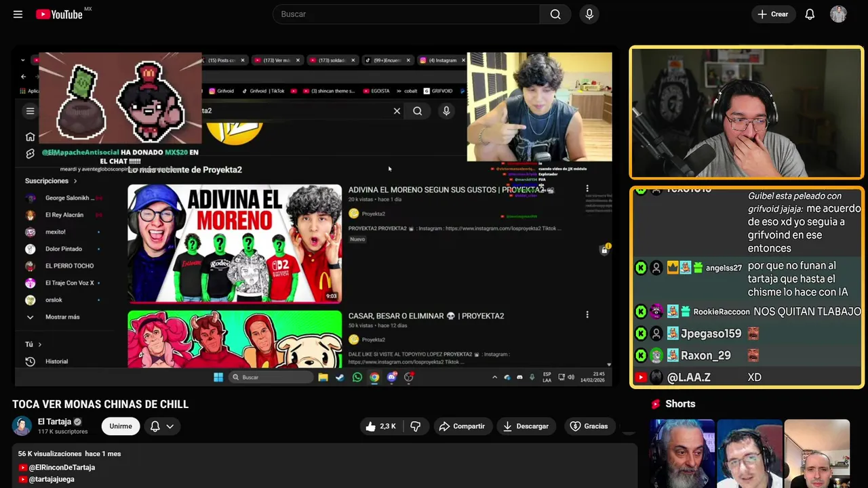
Task: Like the video with thumbs-up 2,3 K
Action: coord(380,426)
